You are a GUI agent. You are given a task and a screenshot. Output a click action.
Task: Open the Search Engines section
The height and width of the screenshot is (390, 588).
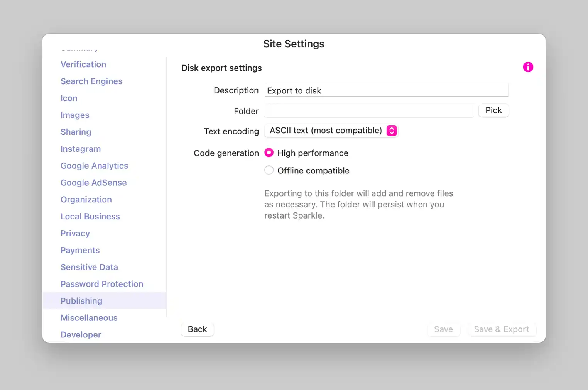click(x=91, y=81)
